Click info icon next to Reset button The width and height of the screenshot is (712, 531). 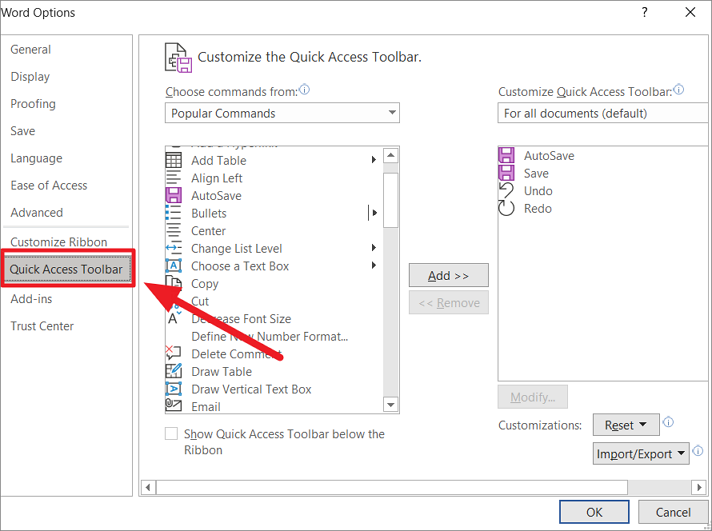(x=668, y=422)
